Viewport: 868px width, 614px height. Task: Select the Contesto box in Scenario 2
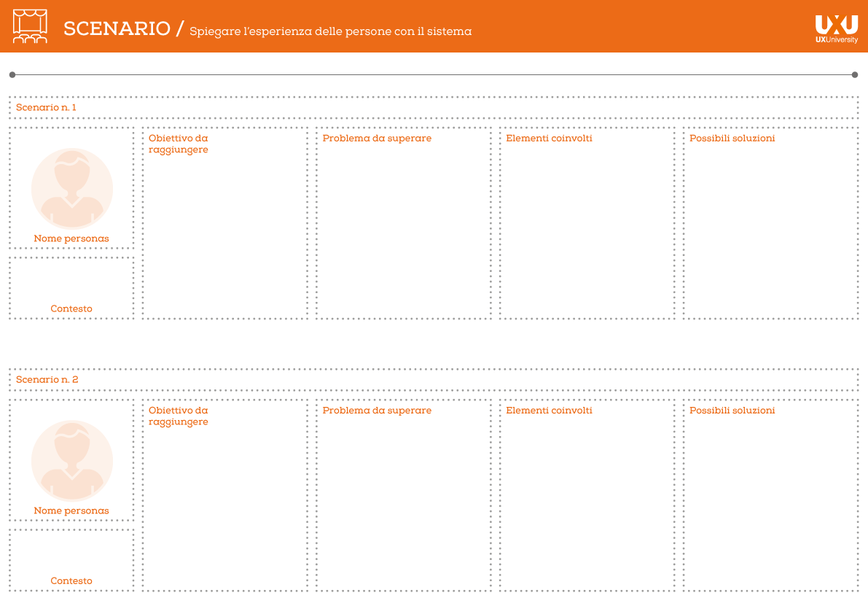pyautogui.click(x=71, y=559)
